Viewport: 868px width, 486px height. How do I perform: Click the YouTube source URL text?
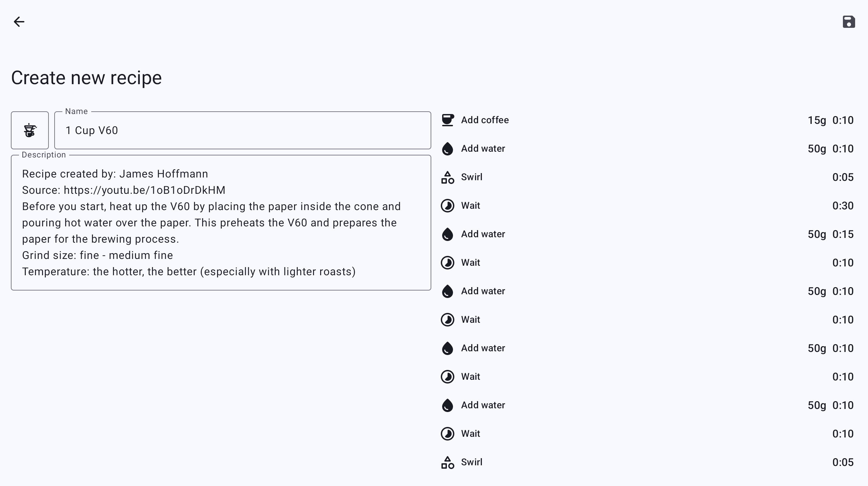coord(144,190)
